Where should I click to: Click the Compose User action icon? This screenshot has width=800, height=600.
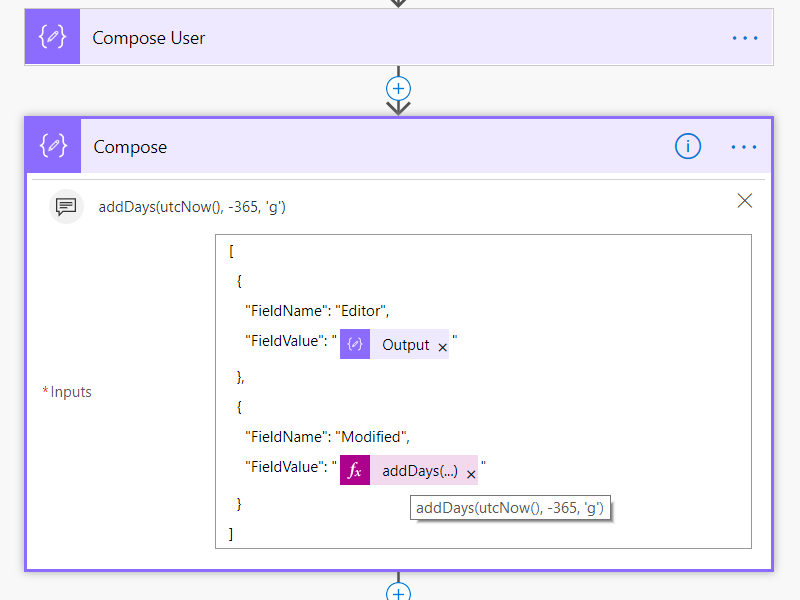point(52,38)
